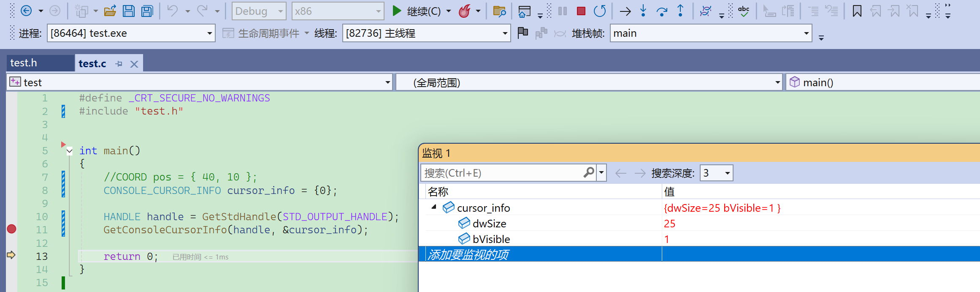Collapse main() with the fold chevron
980x292 pixels.
point(70,151)
